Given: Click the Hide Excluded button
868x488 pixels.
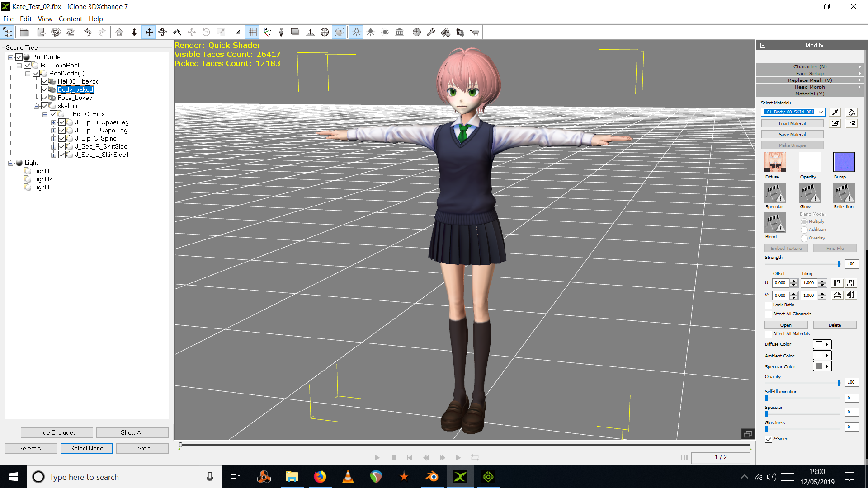Looking at the screenshot, I should click(x=57, y=432).
